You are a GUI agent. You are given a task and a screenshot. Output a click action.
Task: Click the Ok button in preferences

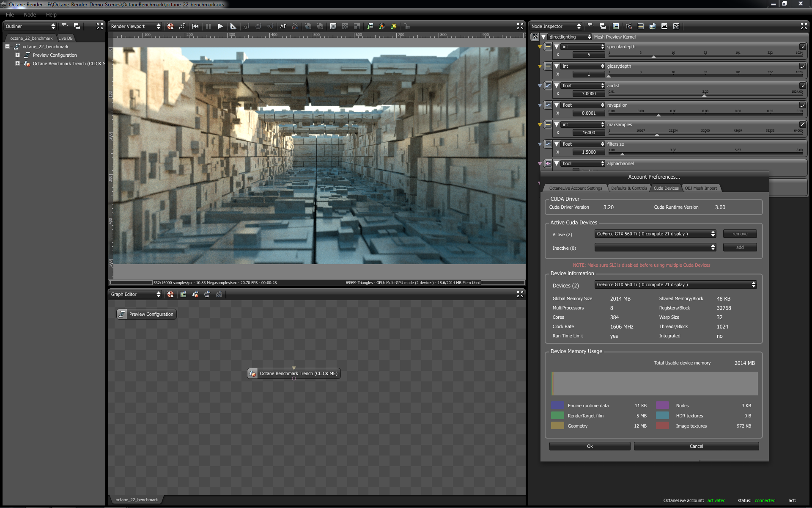click(x=590, y=446)
